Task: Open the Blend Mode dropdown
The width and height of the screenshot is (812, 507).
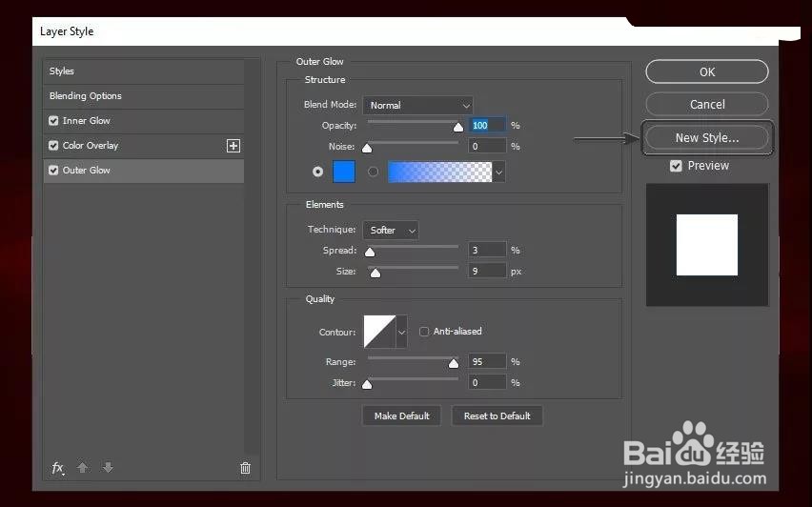Action: pyautogui.click(x=417, y=105)
